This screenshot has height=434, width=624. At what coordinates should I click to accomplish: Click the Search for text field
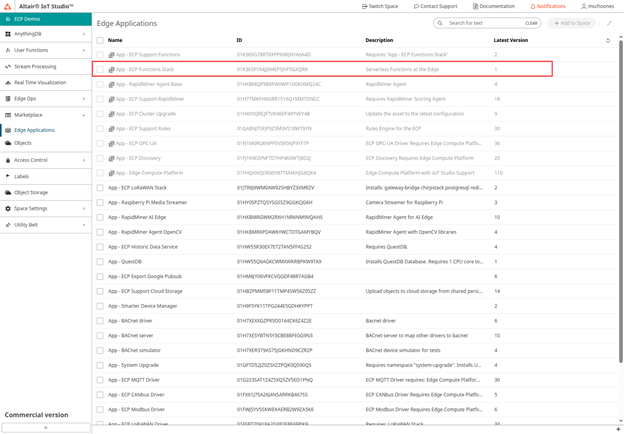click(485, 23)
